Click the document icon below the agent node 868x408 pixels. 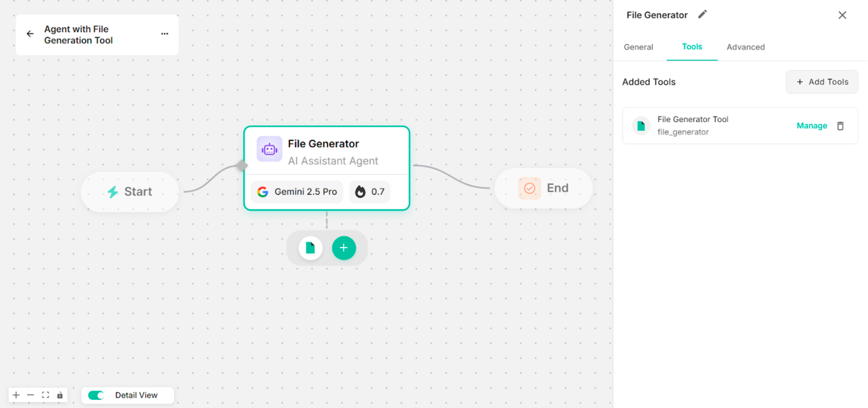tap(310, 248)
